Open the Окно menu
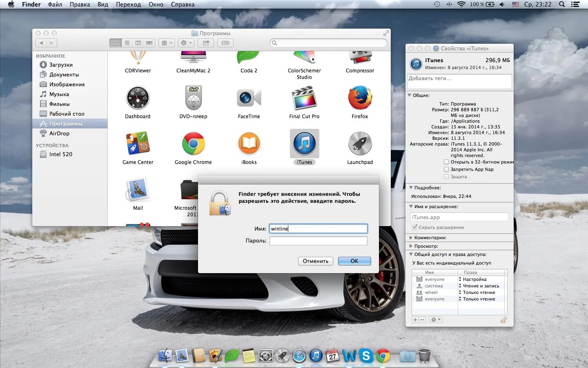The width and height of the screenshot is (588, 368). 156,4
